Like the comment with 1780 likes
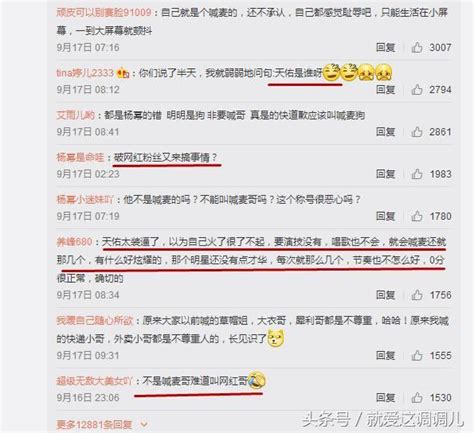This screenshot has height=433, width=474. pos(417,216)
